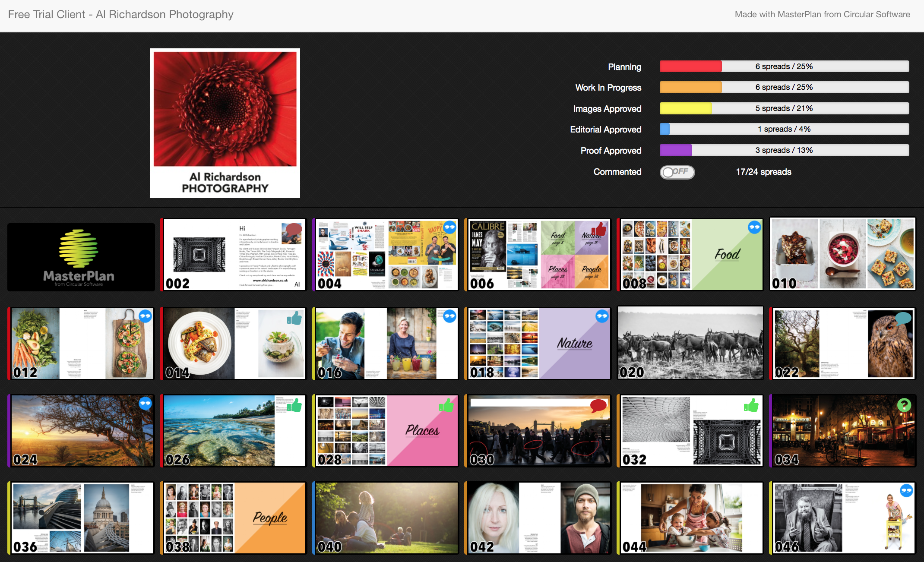Viewport: 924px width, 562px height.
Task: Click teal thumbs-up icon on spread 014
Action: 294,319
